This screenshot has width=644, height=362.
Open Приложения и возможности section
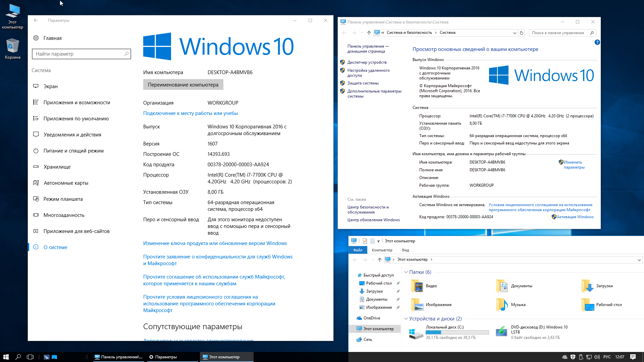(x=71, y=103)
